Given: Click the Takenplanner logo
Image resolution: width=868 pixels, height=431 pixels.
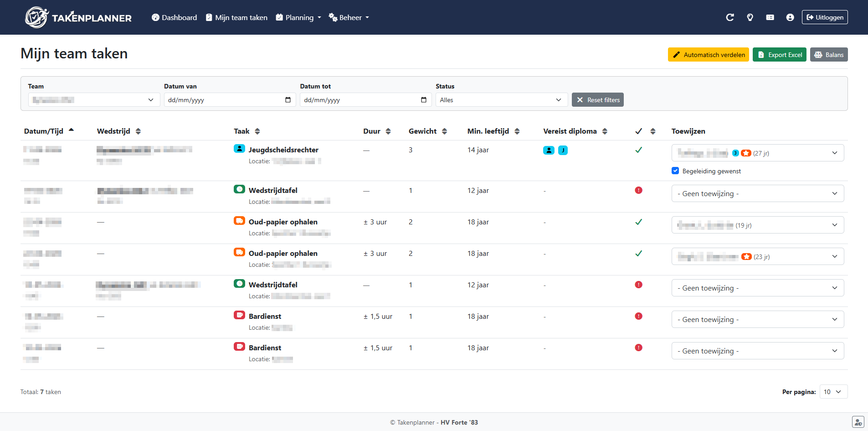Looking at the screenshot, I should (78, 17).
